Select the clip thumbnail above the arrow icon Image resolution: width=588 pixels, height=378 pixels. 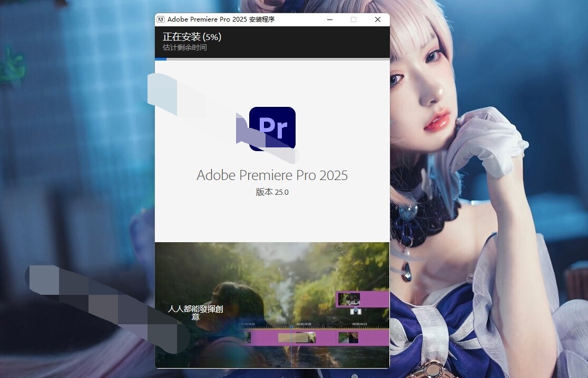tap(348, 299)
